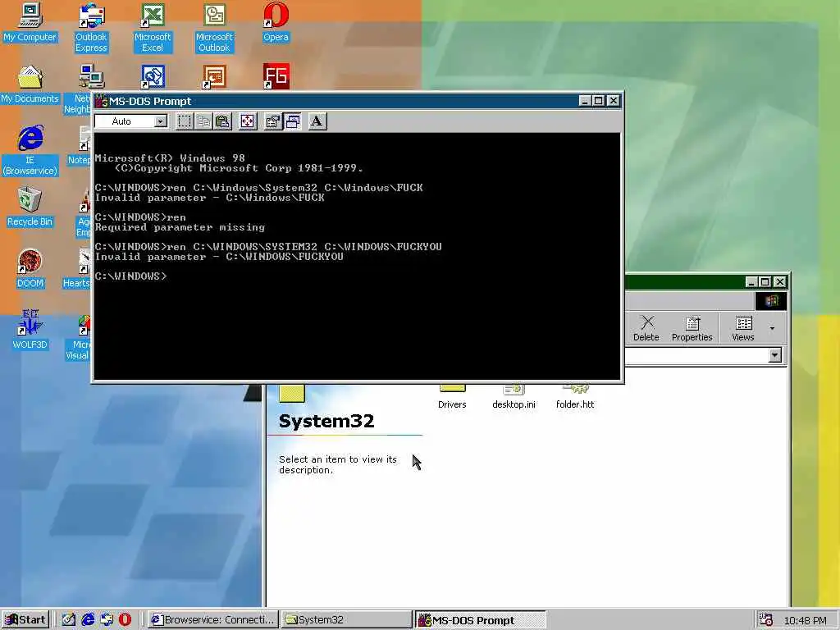Image resolution: width=840 pixels, height=630 pixels.
Task: Select the Drivers folder in System32 window
Action: tap(452, 397)
